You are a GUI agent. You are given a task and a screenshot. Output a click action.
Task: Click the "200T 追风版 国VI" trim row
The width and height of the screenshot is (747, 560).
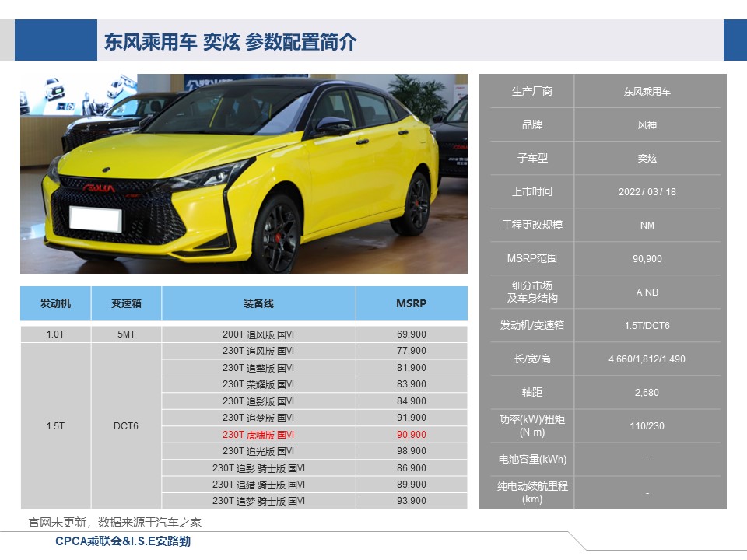coord(258,334)
